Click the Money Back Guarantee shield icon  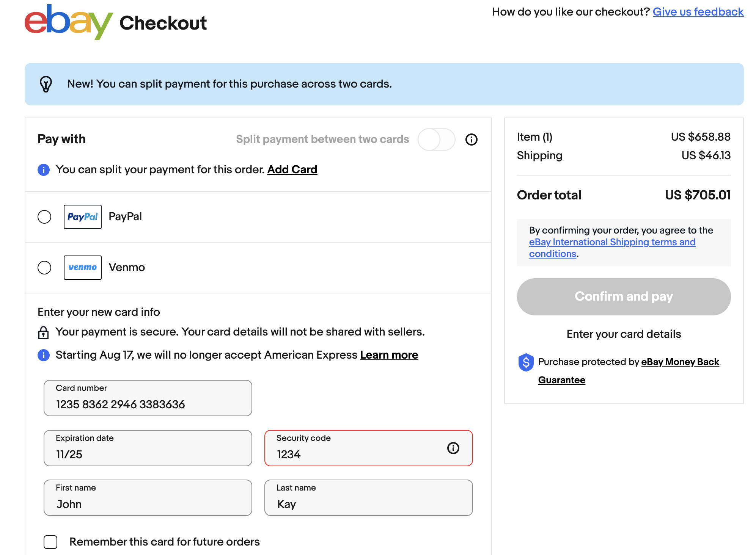point(526,362)
